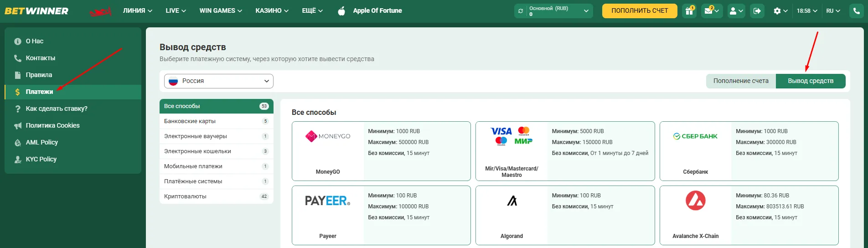
Task: Expand the КАЗИНО menu
Action: tap(272, 10)
